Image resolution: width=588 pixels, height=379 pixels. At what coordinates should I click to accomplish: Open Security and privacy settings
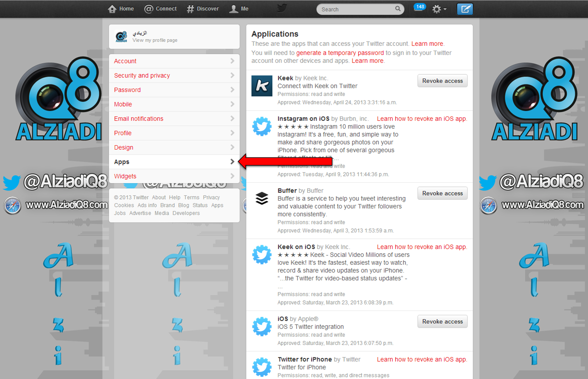[142, 75]
